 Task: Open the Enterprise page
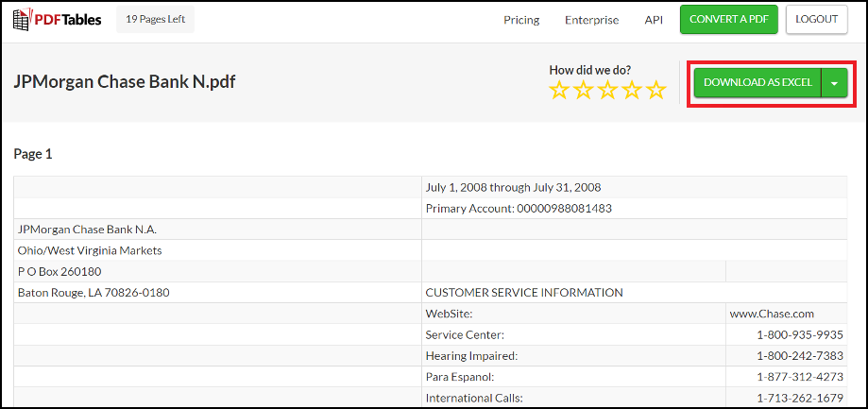[x=592, y=20]
